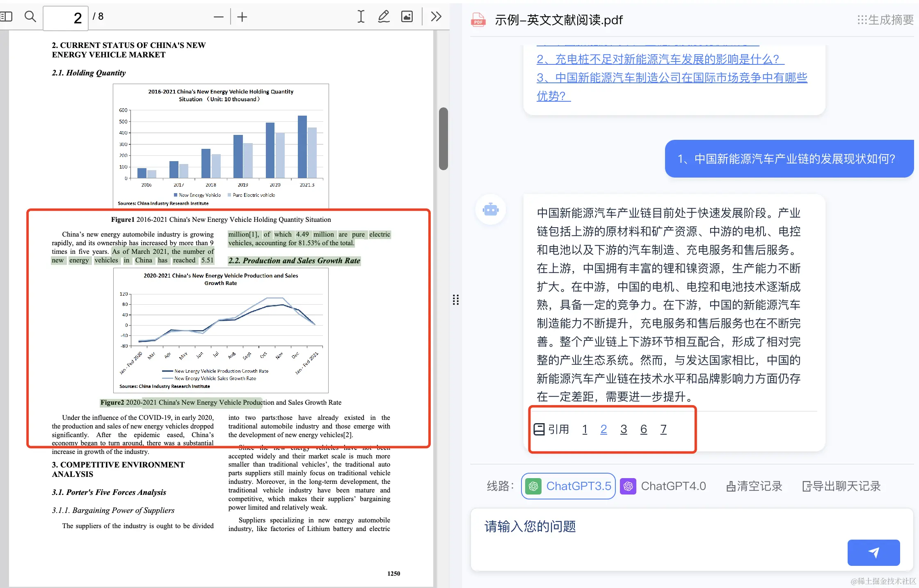Screen dimensions: 919x588
Task: Click the paper plane send button
Action: click(873, 552)
